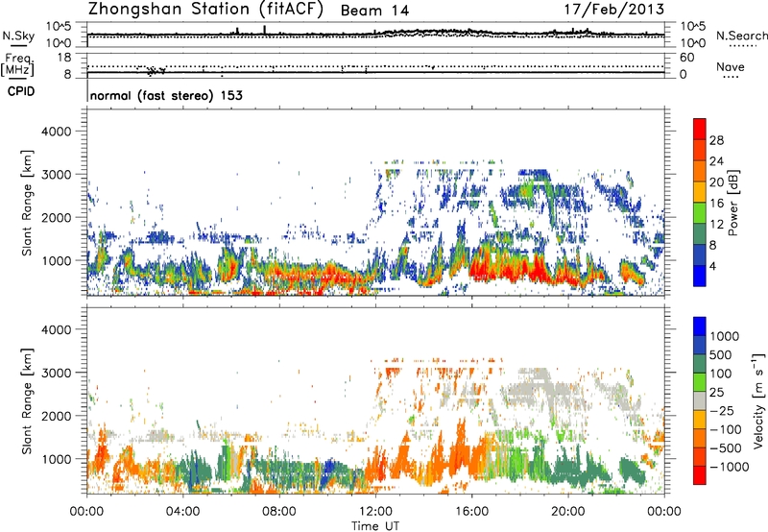Click the 'Velocity [m s-1]' colorbar label
768x532 pixels.
[758, 400]
